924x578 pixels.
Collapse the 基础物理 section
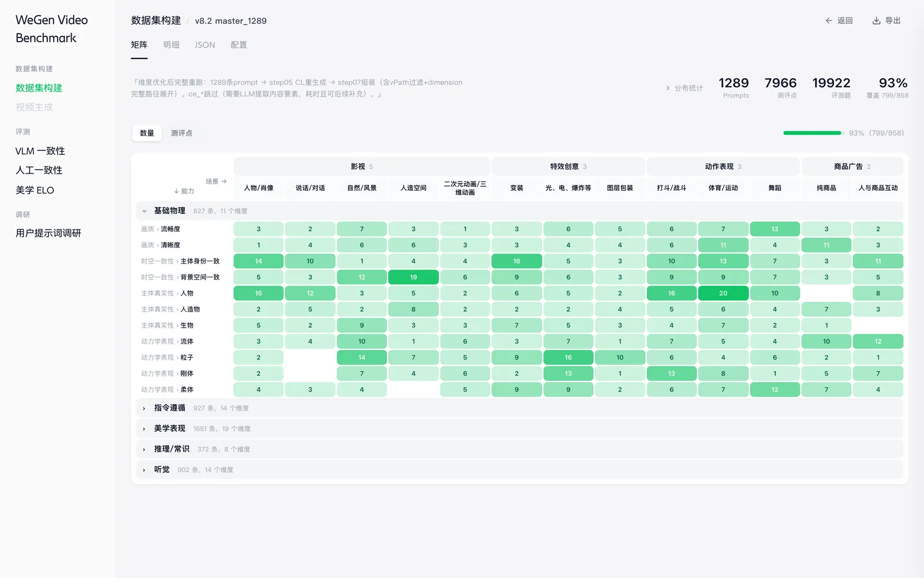(x=144, y=211)
